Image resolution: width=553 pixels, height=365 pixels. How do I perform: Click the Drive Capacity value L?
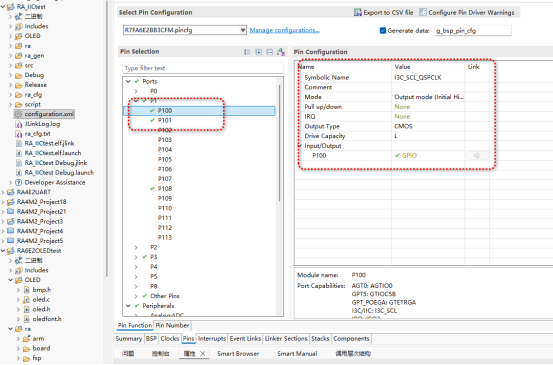coord(396,136)
